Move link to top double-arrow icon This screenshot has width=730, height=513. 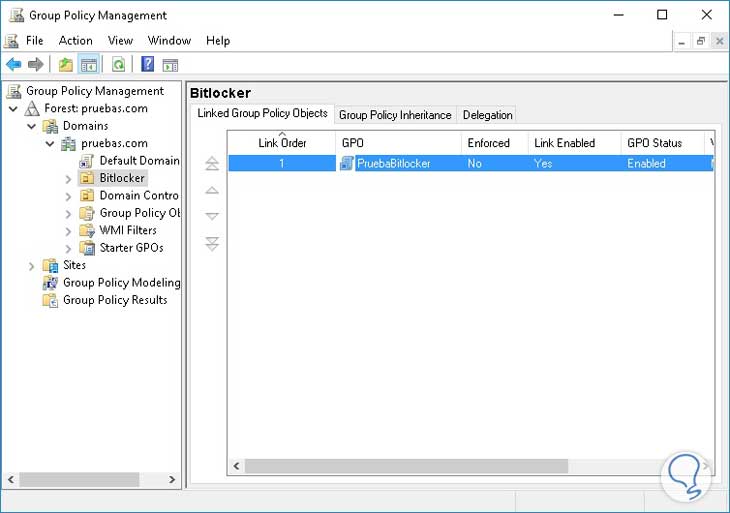point(212,163)
